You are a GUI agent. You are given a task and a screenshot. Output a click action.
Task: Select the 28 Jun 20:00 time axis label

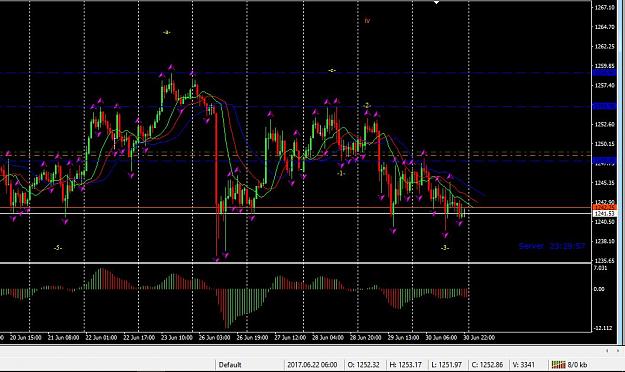pos(366,337)
